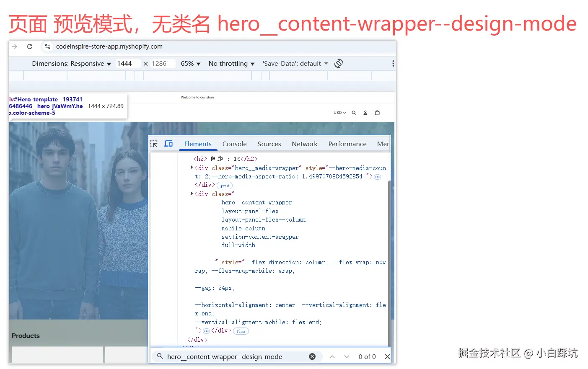Switch to the Performance tab
The width and height of the screenshot is (588, 369).
tap(347, 144)
